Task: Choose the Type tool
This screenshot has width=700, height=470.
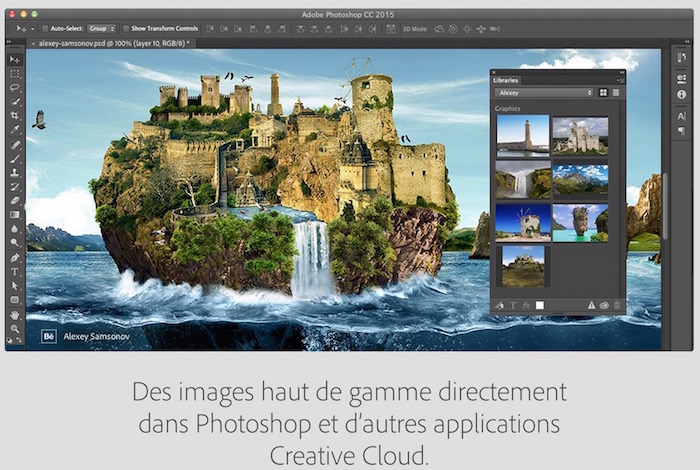Action: click(15, 271)
